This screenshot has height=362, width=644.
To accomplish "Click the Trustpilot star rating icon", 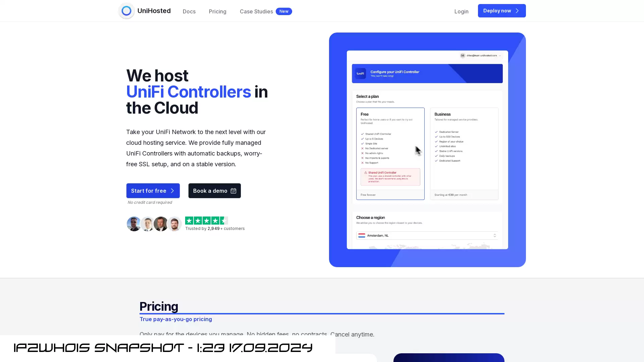I will click(x=207, y=220).
